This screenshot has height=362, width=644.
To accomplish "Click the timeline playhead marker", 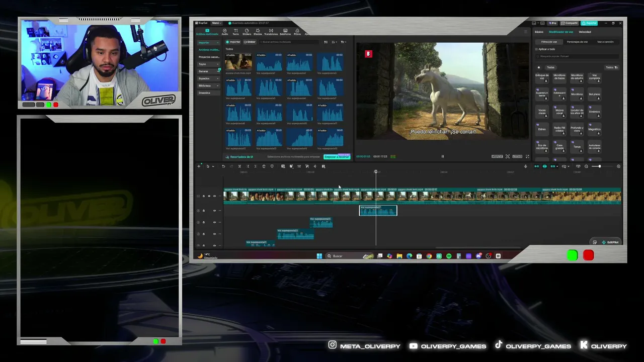I will (x=376, y=172).
